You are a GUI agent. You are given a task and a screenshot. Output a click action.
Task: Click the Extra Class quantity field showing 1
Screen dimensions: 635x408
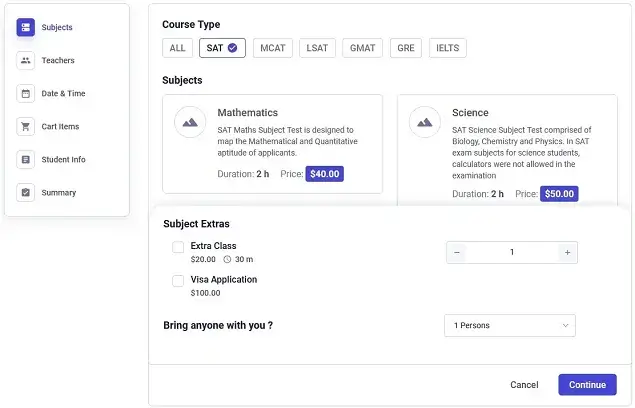(x=512, y=252)
